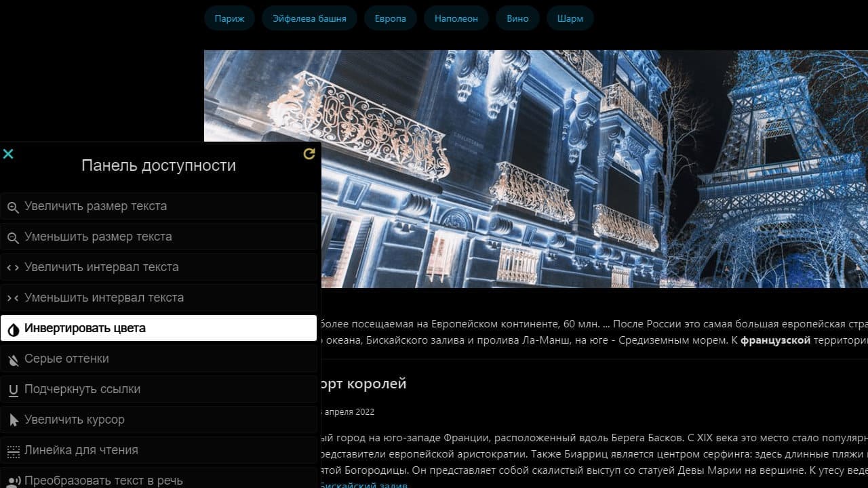Enable Серые оттенки grayscale mode
The image size is (868, 488).
[x=159, y=359]
